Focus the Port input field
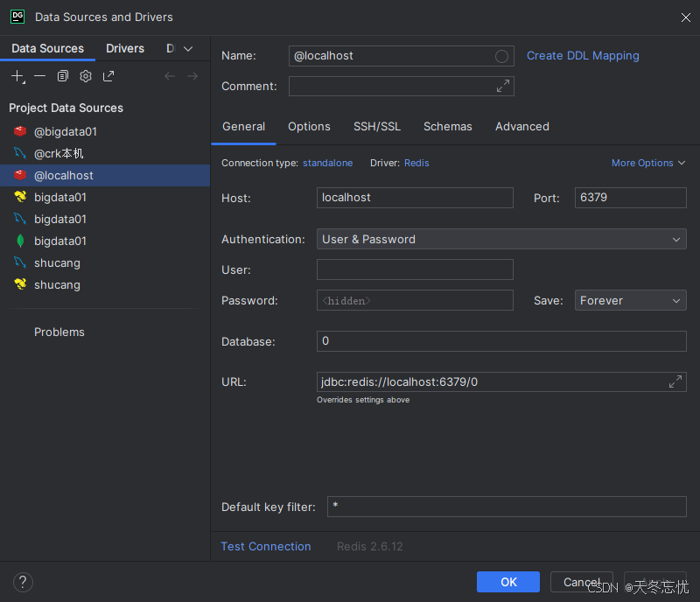Viewport: 700px width, 602px height. (630, 198)
